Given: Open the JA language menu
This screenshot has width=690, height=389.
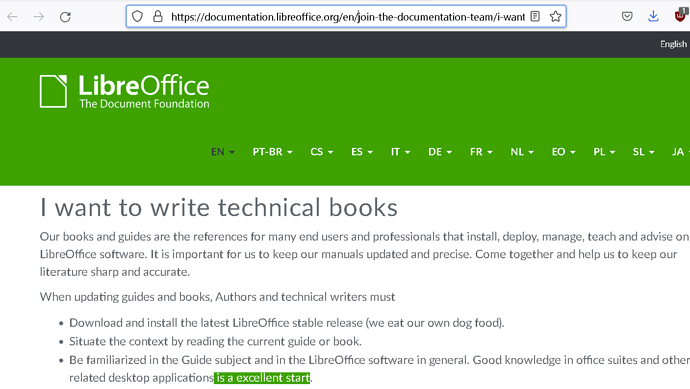Looking at the screenshot, I should (680, 152).
